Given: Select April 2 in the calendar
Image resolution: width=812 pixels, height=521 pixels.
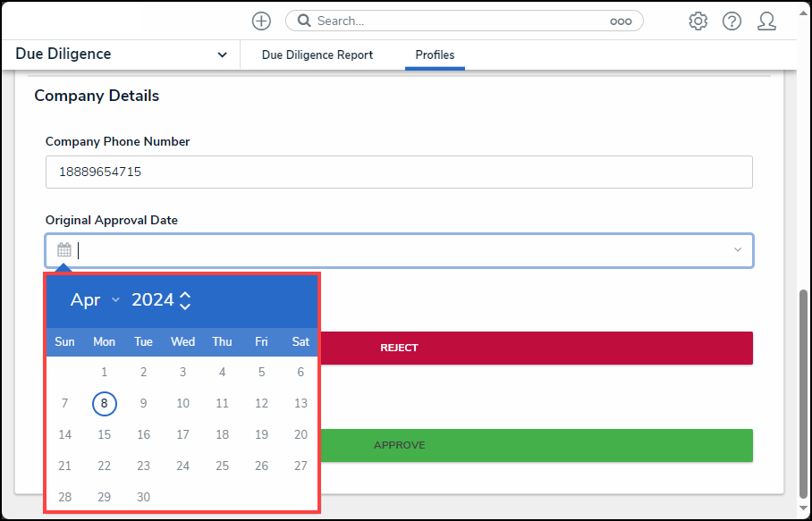Looking at the screenshot, I should [x=143, y=372].
